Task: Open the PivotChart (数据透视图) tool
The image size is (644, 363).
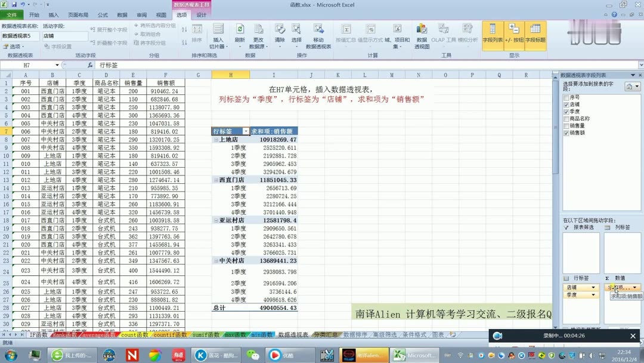Action: click(422, 33)
